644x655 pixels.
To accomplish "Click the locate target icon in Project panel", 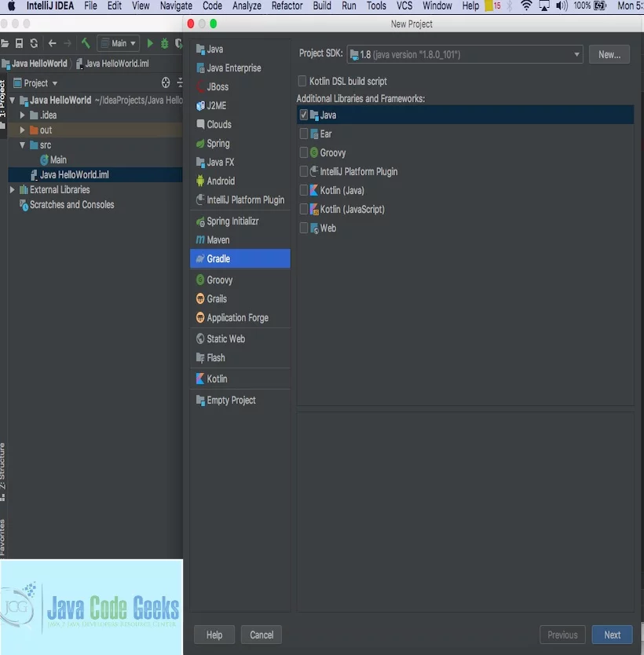I will click(166, 82).
